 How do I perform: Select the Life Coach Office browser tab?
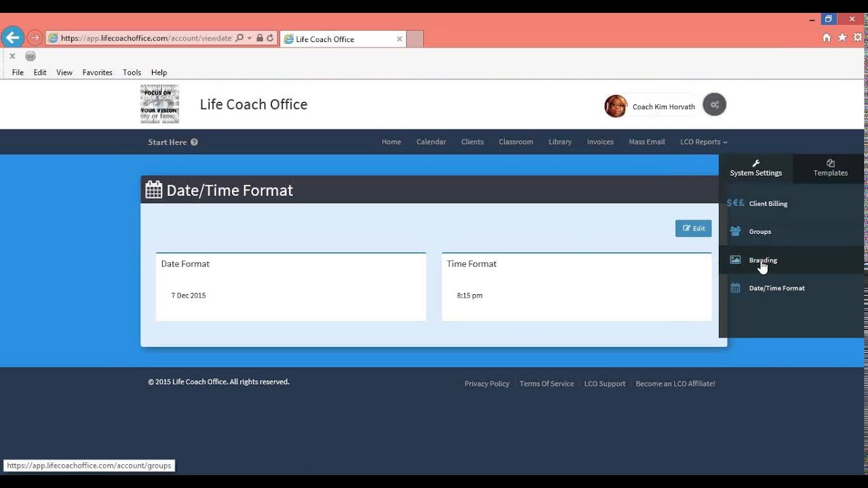[343, 39]
